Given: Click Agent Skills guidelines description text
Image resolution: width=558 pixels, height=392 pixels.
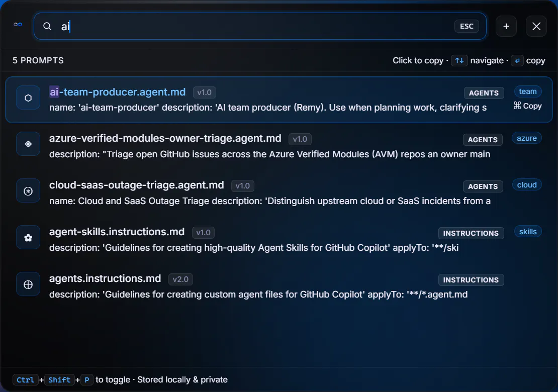Looking at the screenshot, I should (254, 248).
